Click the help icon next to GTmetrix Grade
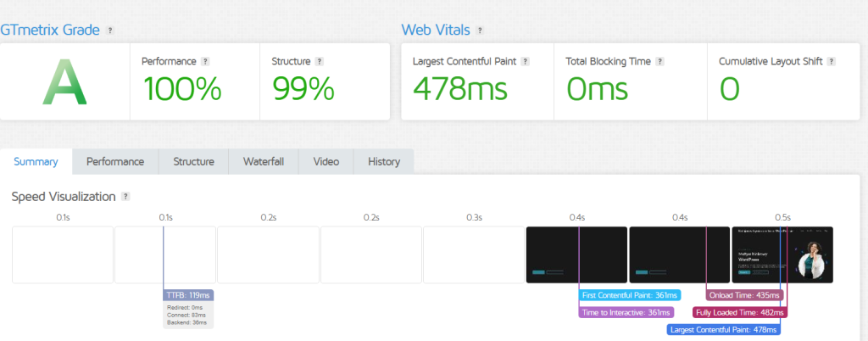The height and width of the screenshot is (341, 868). [x=110, y=31]
